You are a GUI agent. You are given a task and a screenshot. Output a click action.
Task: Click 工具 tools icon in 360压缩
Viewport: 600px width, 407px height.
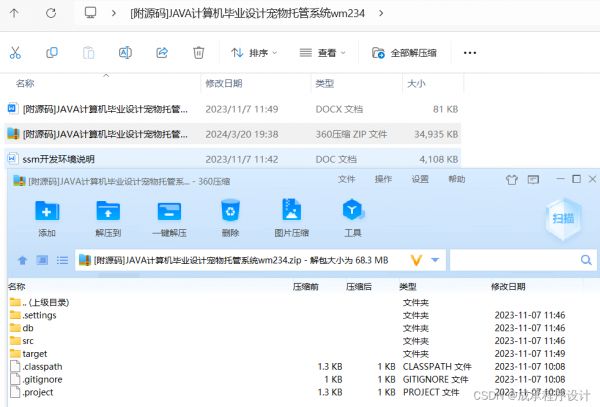tap(352, 218)
